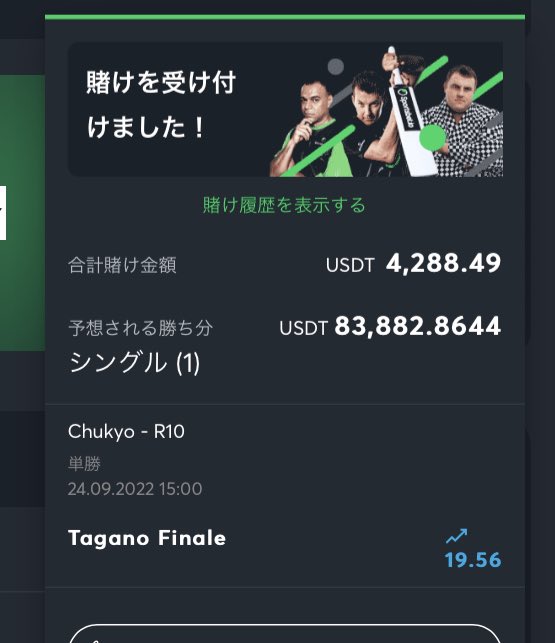The image size is (555, 643).
Task: Click the Tagano Finale selection name
Action: [147, 538]
